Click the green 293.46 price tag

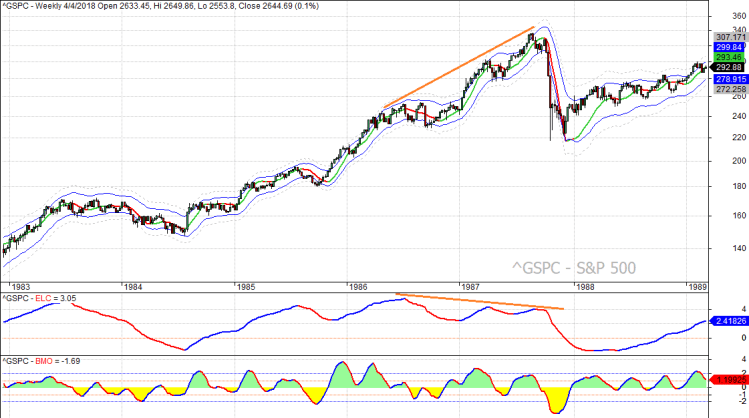point(729,57)
